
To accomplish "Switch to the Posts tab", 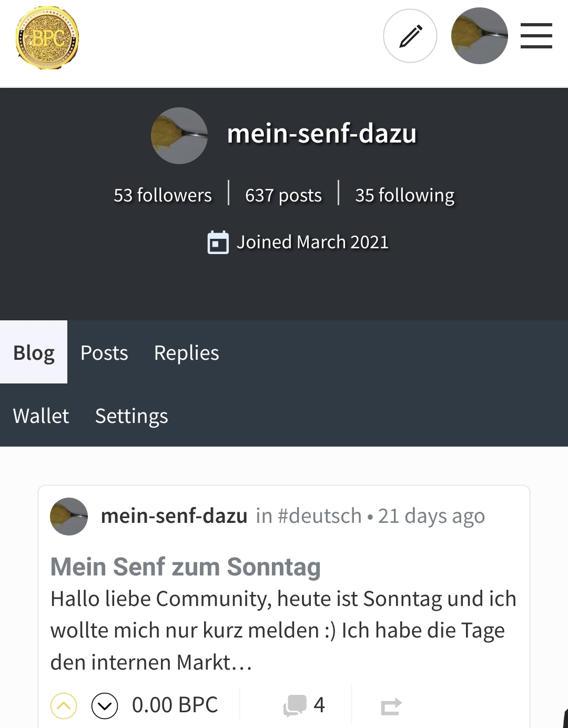I will (104, 352).
